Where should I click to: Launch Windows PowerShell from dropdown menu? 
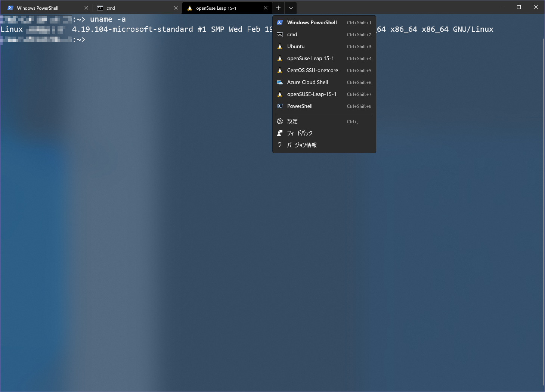click(324, 22)
